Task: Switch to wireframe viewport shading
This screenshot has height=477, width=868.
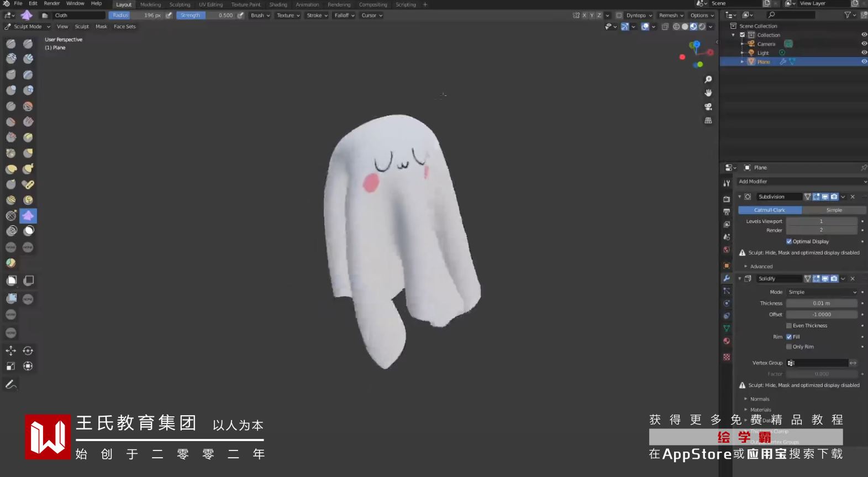Action: [676, 26]
